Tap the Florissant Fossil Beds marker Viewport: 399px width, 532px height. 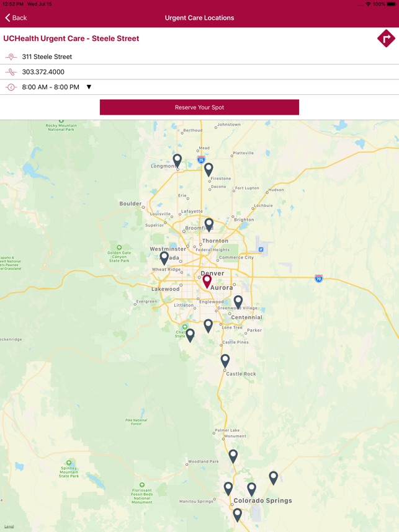point(142,485)
